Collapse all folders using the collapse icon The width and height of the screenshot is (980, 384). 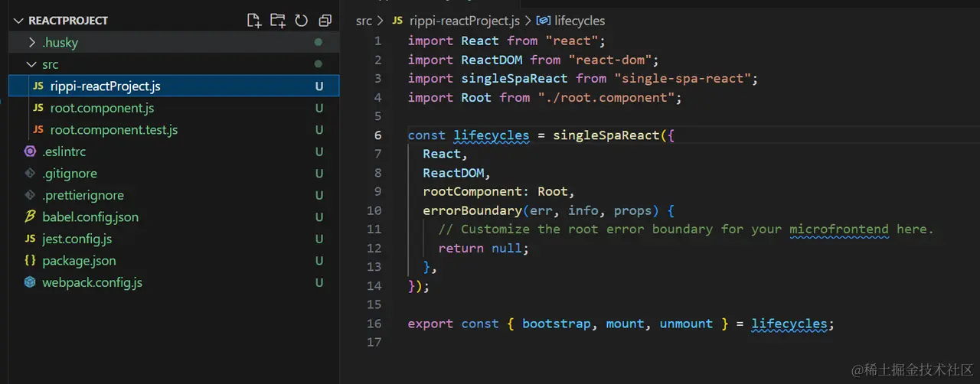325,21
